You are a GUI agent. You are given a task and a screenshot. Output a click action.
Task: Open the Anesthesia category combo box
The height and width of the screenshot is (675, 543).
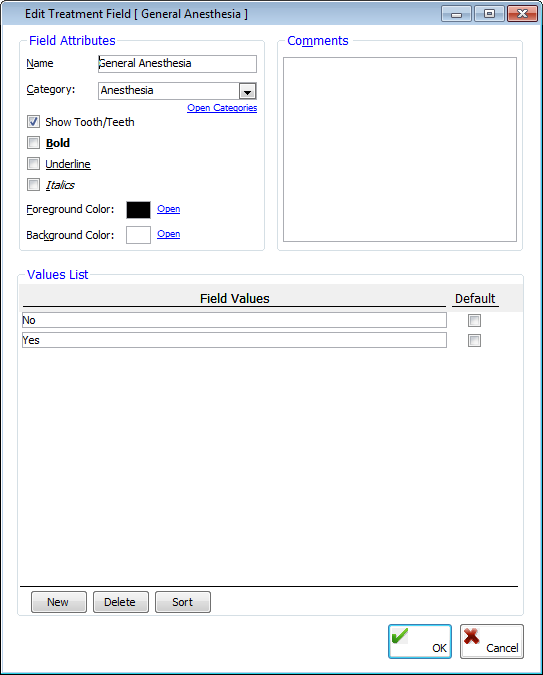tap(177, 91)
